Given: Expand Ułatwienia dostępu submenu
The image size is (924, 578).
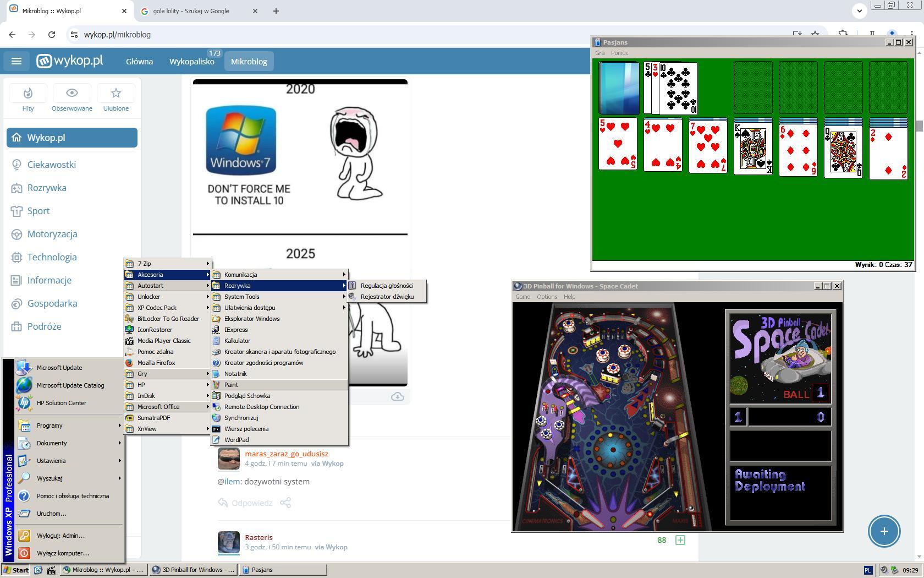Looking at the screenshot, I should coord(279,308).
